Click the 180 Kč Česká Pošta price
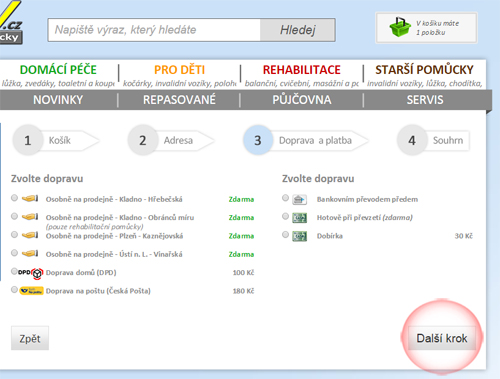500x379 pixels. (243, 291)
